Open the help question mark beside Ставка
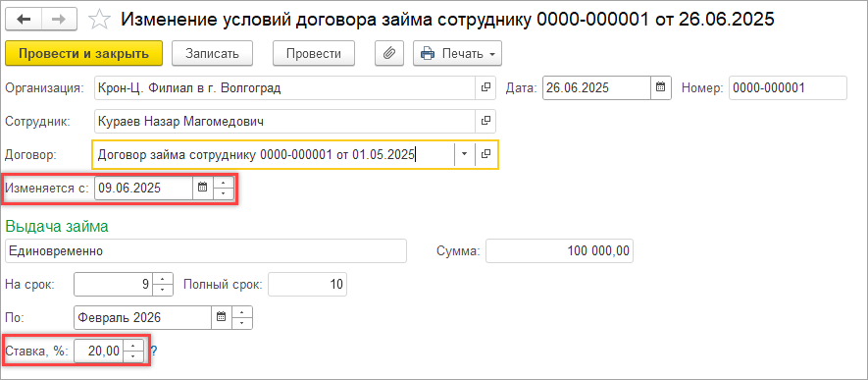The image size is (868, 380). [154, 351]
